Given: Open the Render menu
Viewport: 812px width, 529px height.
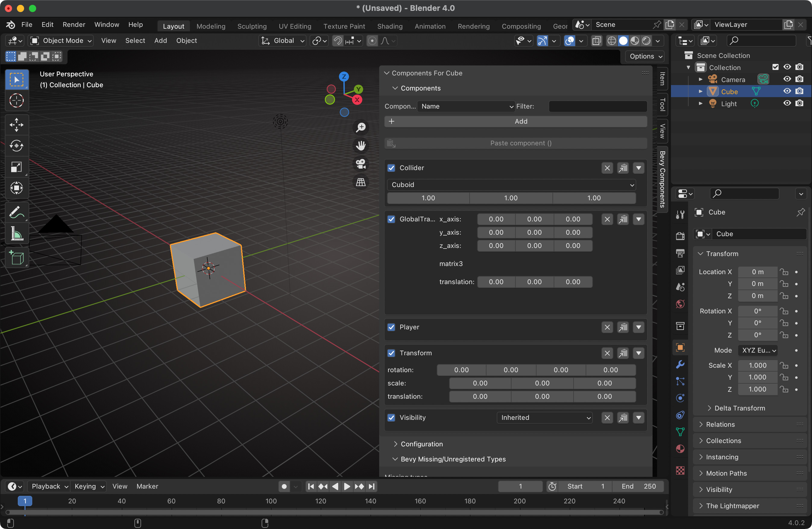Looking at the screenshot, I should pos(74,24).
